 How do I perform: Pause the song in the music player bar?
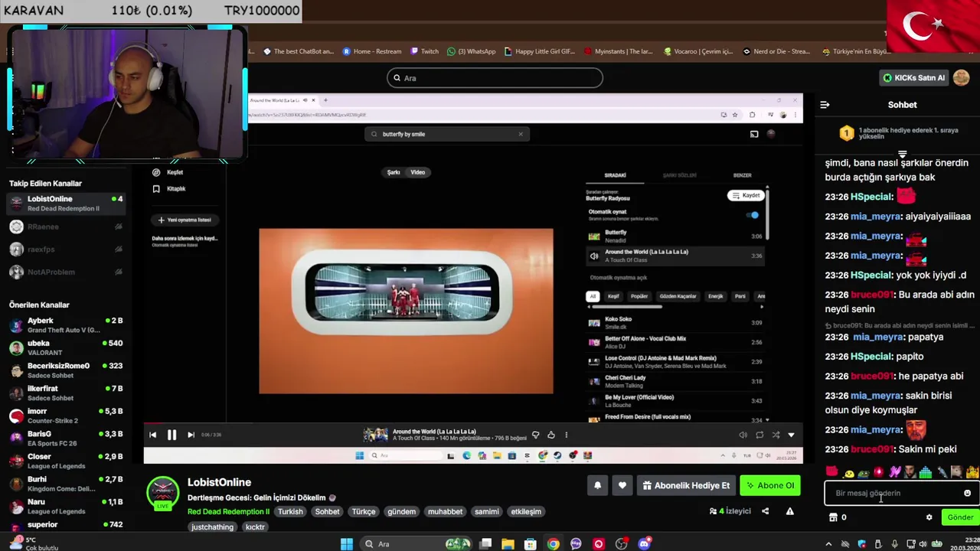point(171,435)
